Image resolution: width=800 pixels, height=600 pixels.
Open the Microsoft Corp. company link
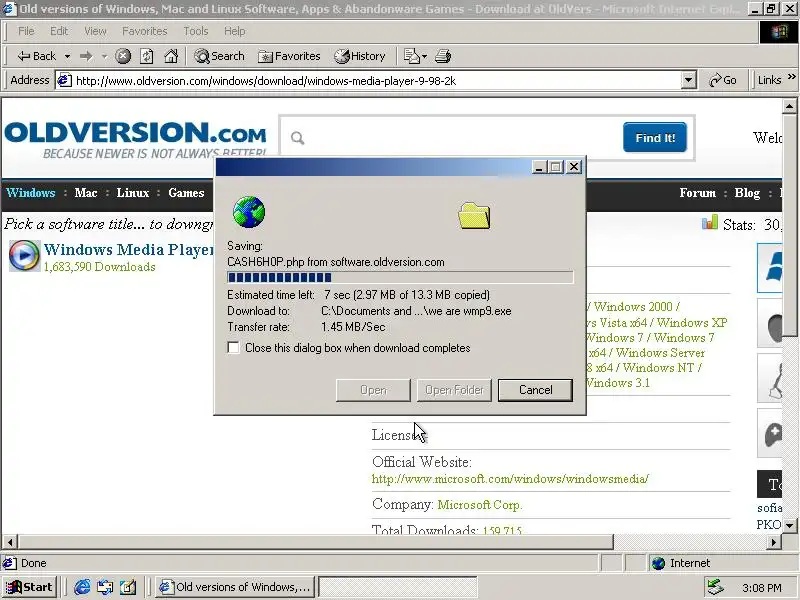(480, 505)
